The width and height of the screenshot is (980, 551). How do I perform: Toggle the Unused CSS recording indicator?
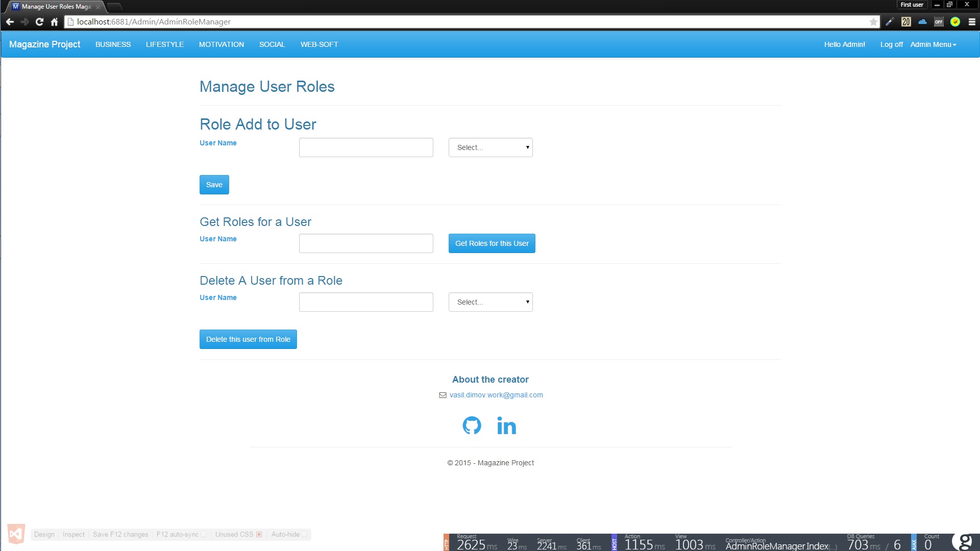pos(259,534)
